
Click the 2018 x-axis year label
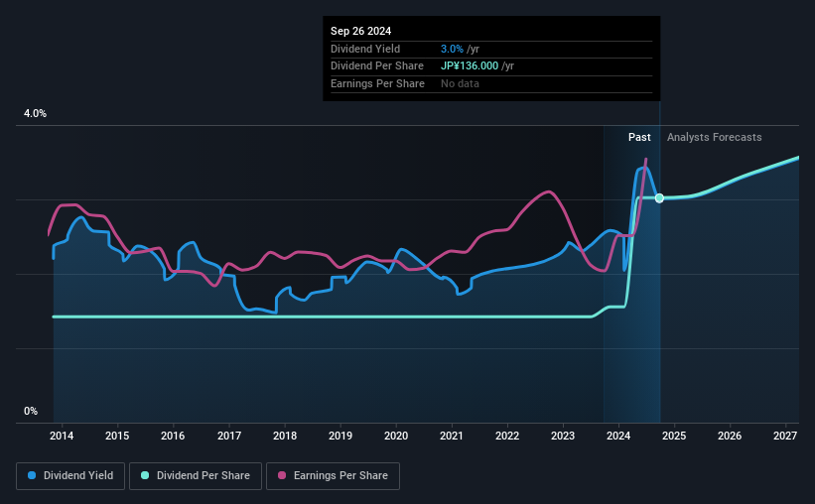(285, 436)
